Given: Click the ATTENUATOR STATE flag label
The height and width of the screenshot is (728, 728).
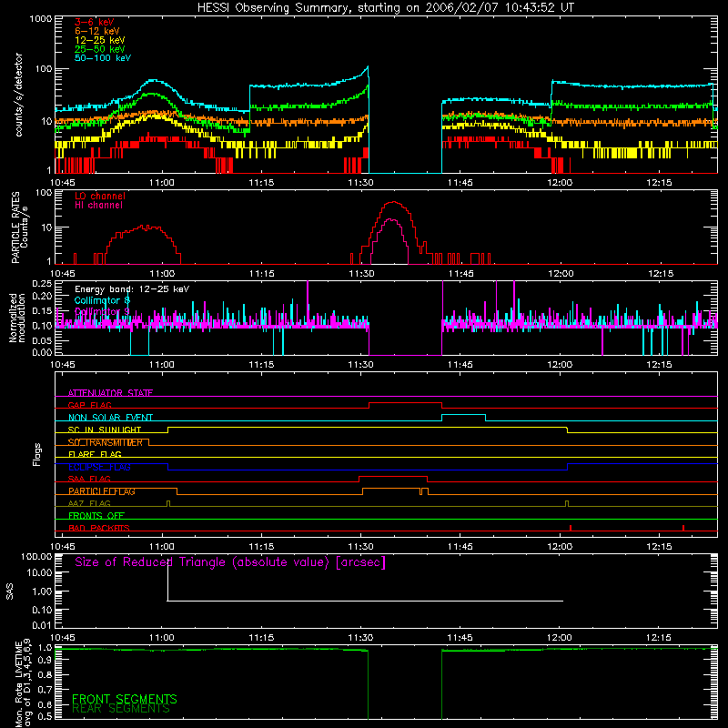Looking at the screenshot, I should point(110,393).
